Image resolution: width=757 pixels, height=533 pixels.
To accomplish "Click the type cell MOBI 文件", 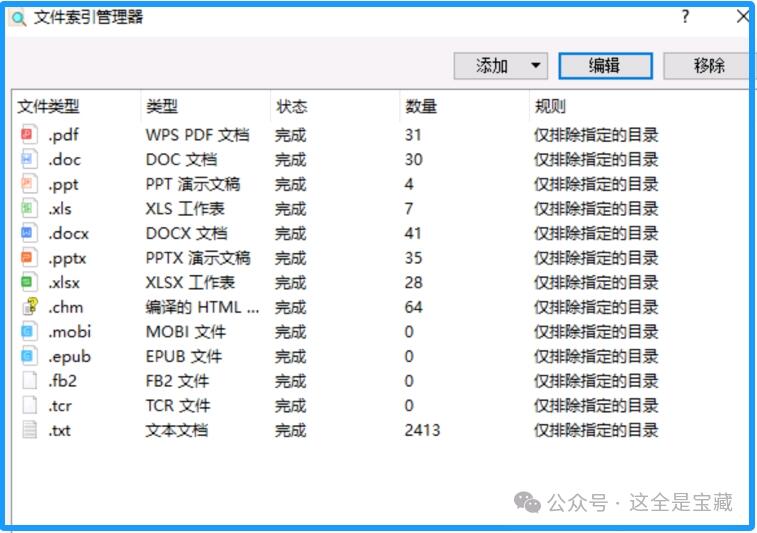I will tap(186, 332).
